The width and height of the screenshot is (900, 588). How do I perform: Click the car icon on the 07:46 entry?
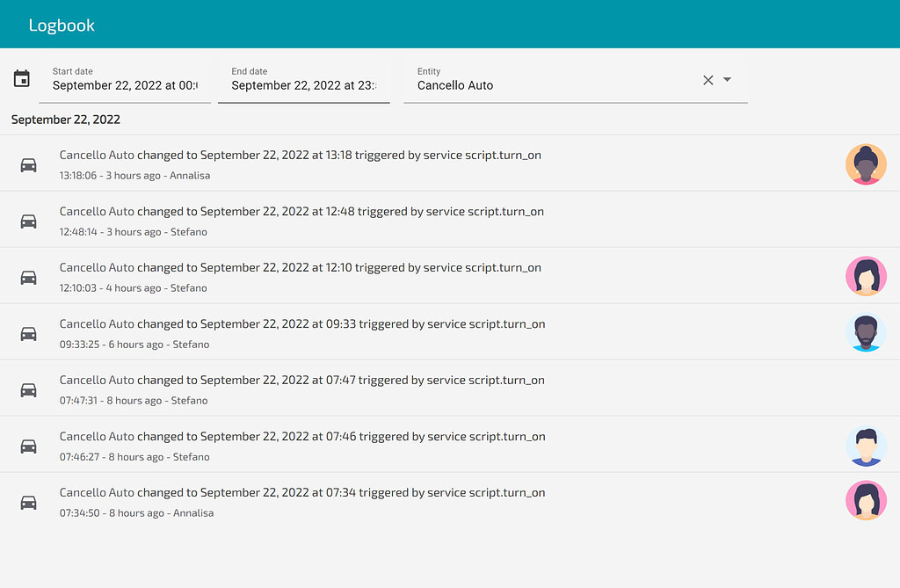[x=29, y=446]
